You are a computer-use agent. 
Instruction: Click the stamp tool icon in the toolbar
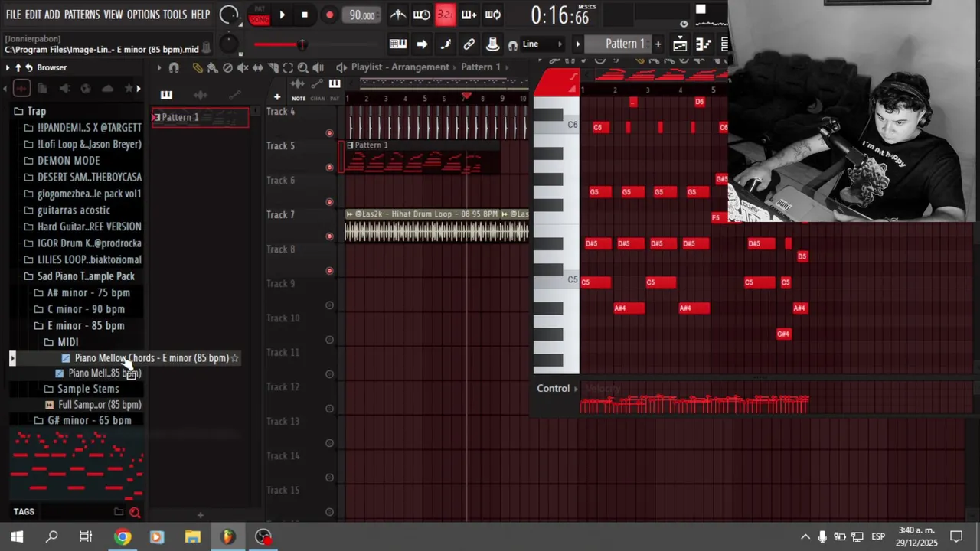coord(493,44)
